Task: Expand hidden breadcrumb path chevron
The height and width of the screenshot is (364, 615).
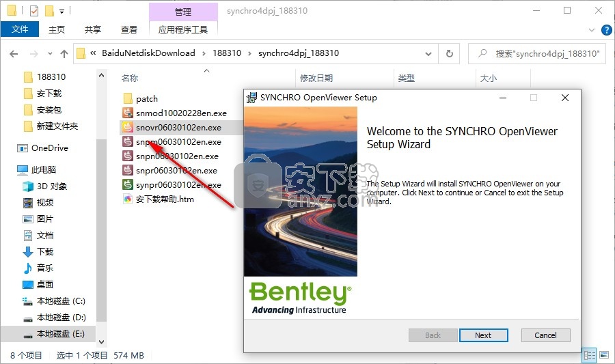Action: pos(93,53)
